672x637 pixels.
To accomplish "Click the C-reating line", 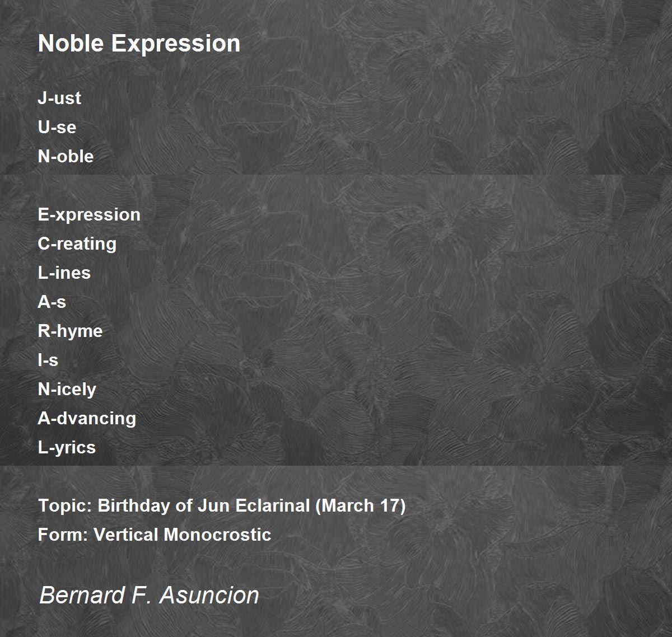I will (77, 244).
